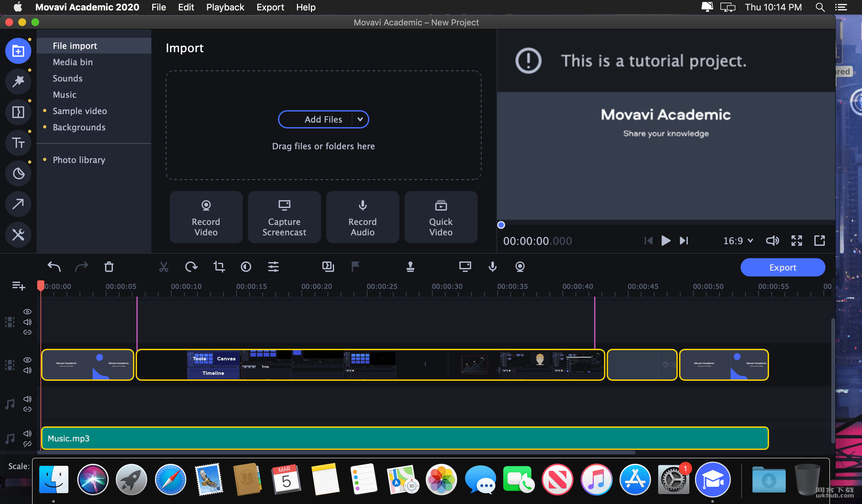
Task: Select Sounds in import list
Action: (x=94, y=78)
